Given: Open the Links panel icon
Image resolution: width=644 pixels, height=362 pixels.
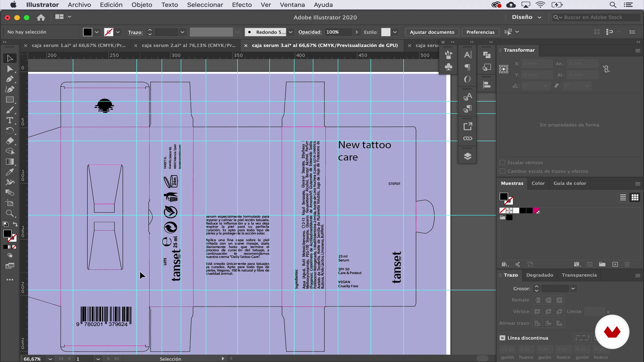Looking at the screenshot, I should (x=468, y=138).
